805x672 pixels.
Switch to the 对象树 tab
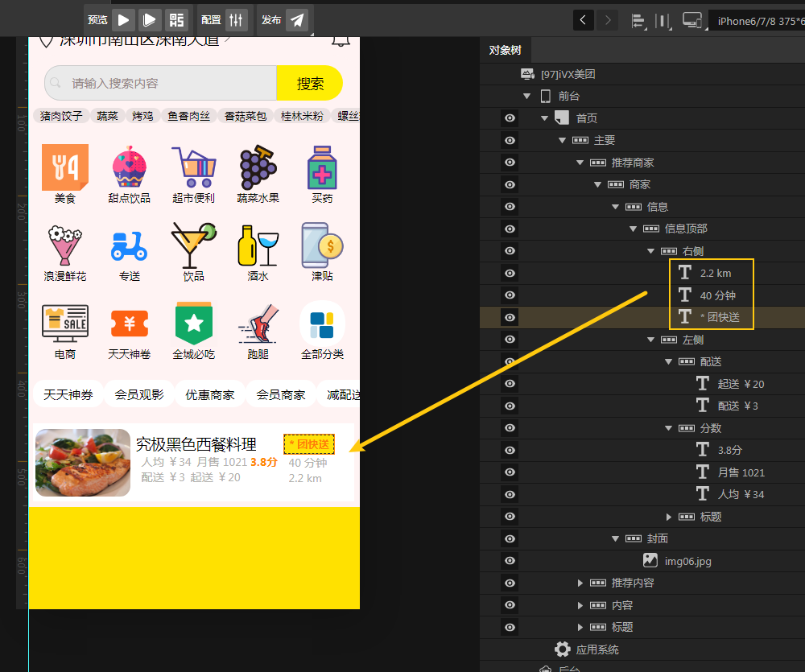pyautogui.click(x=505, y=49)
